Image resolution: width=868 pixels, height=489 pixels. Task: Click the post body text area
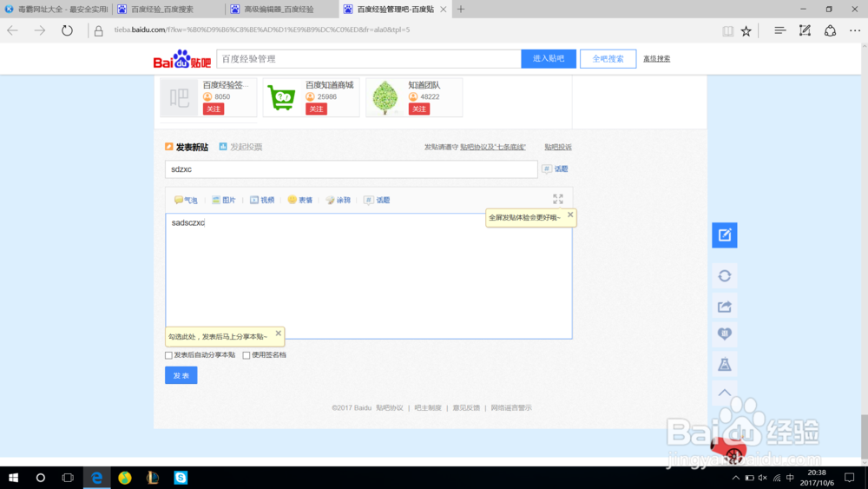(x=369, y=276)
